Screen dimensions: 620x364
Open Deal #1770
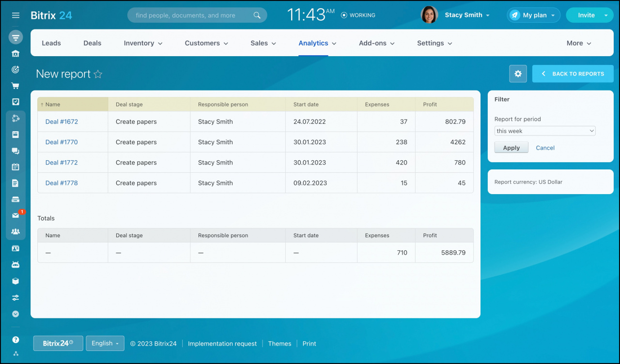[x=62, y=142]
